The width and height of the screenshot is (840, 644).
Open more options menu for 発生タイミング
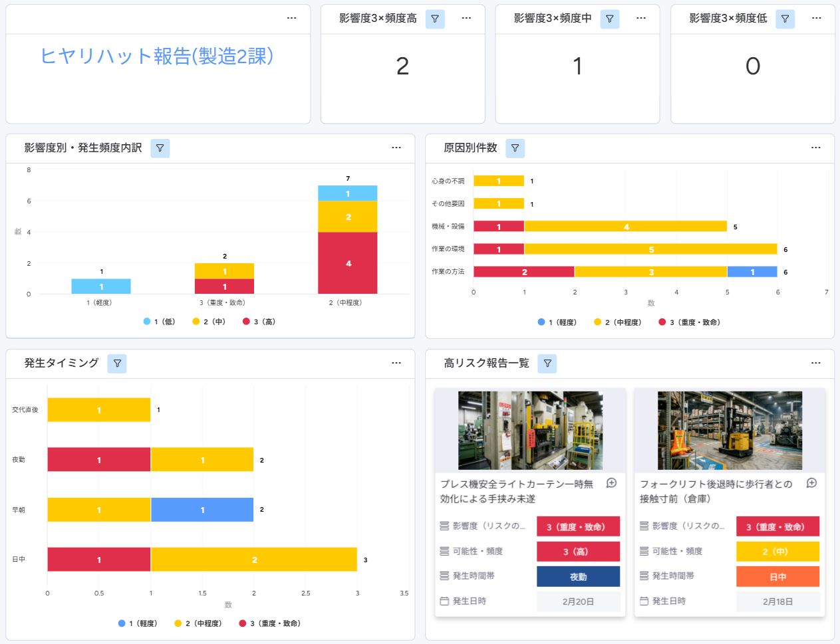click(396, 363)
